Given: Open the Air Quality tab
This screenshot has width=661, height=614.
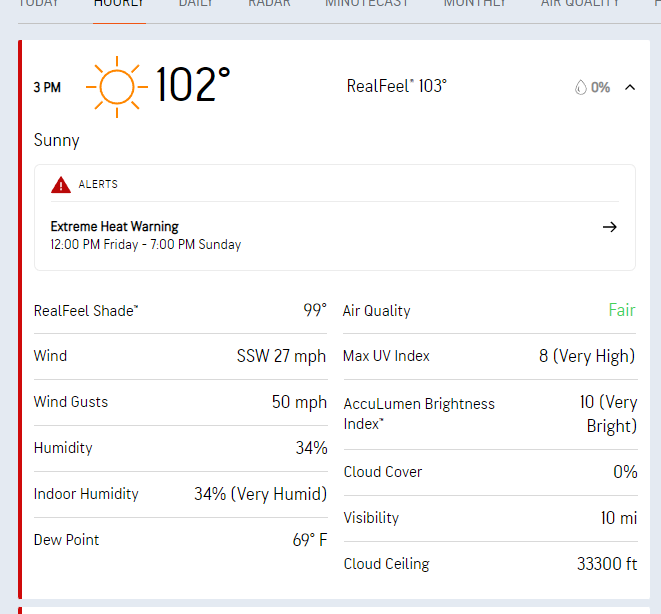Looking at the screenshot, I should [x=580, y=3].
